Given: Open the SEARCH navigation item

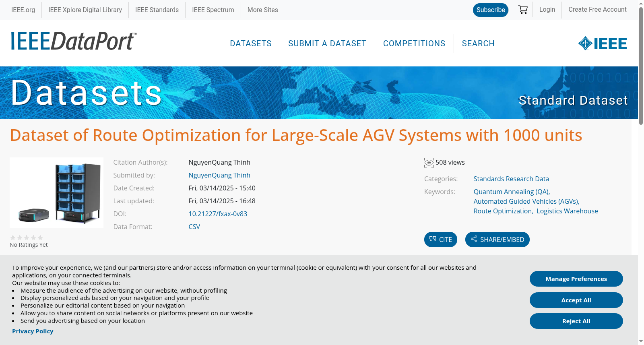Looking at the screenshot, I should pyautogui.click(x=478, y=43).
